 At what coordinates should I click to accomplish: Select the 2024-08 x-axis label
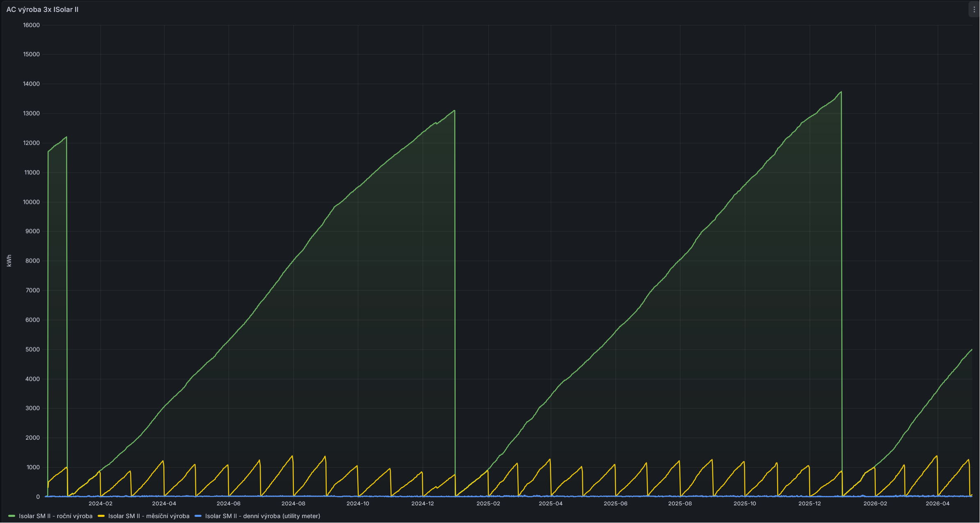293,503
